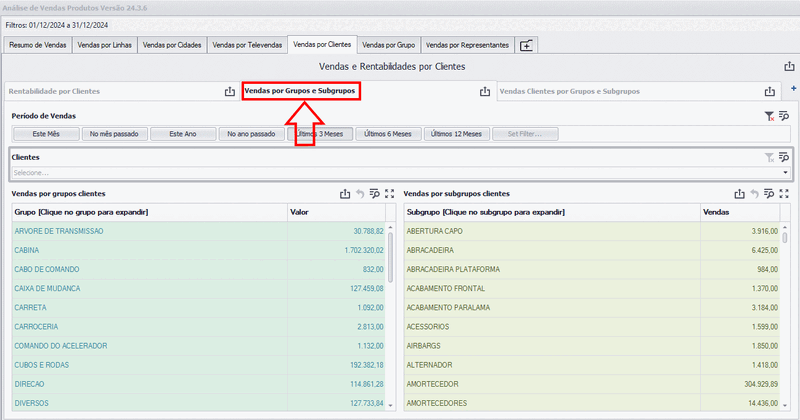
Task: Open selection options for grupos clientes grid
Action: [x=375, y=194]
